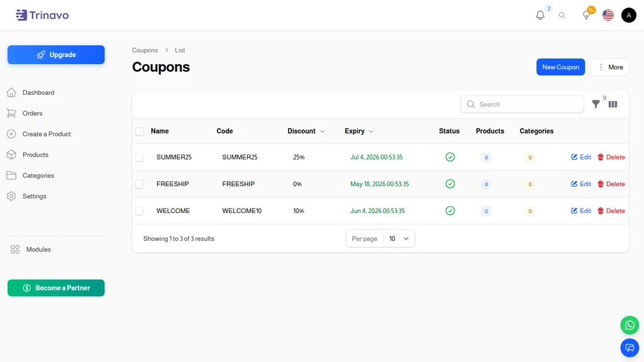Select the SUMMER25 coupon checkbox
Image resolution: width=644 pixels, height=362 pixels.
click(140, 157)
